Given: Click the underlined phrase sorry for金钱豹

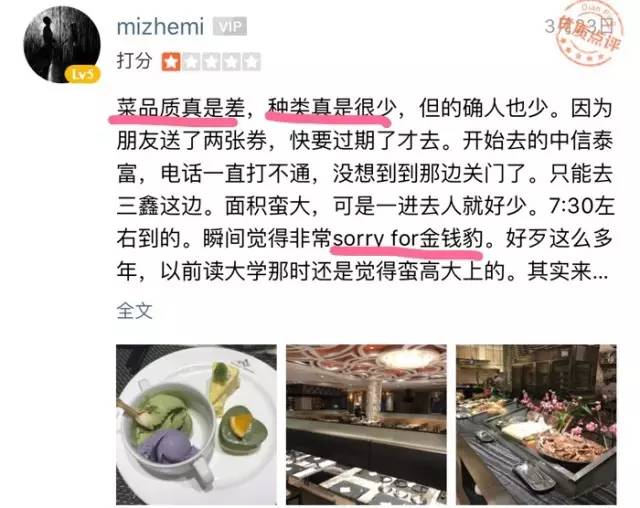Looking at the screenshot, I should pos(408,238).
